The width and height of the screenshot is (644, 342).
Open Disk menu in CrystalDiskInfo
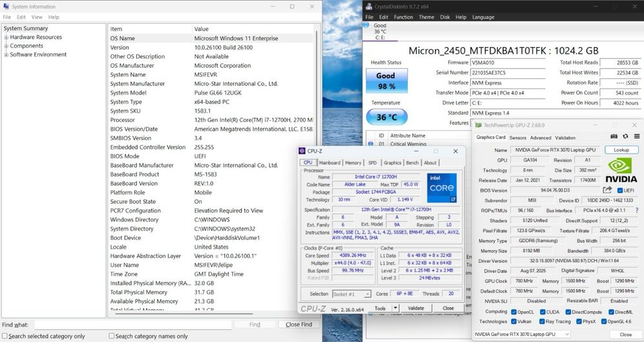tap(445, 17)
